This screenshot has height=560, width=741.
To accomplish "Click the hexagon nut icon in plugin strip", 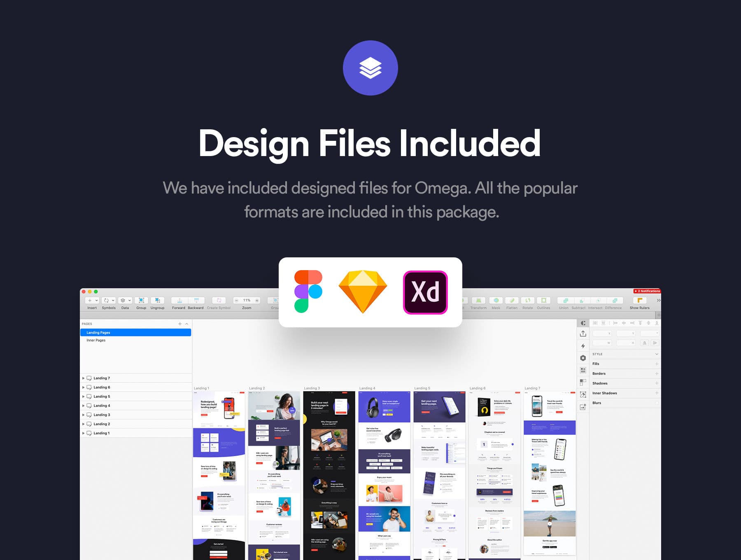I will click(583, 358).
